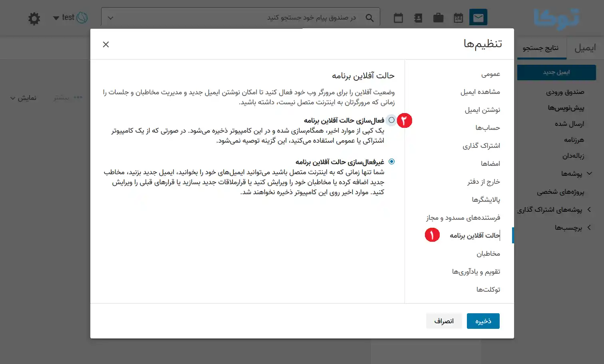Viewport: 604px width, 364px height.
Task: Expand the پوشه‌های اشتراک گذاری section
Action: (589, 209)
